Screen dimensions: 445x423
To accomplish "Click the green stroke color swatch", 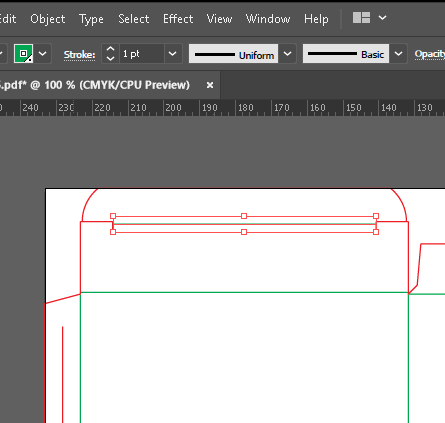I will click(x=23, y=53).
